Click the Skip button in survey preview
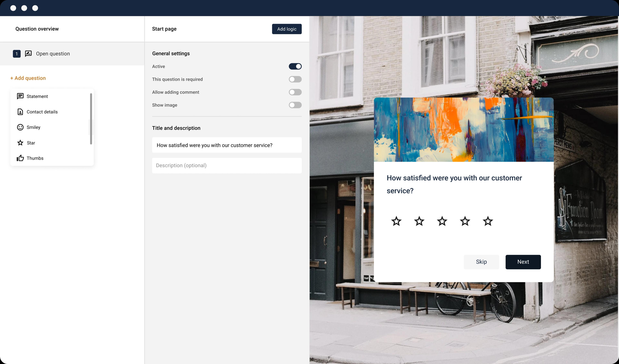619x364 pixels. 481,262
